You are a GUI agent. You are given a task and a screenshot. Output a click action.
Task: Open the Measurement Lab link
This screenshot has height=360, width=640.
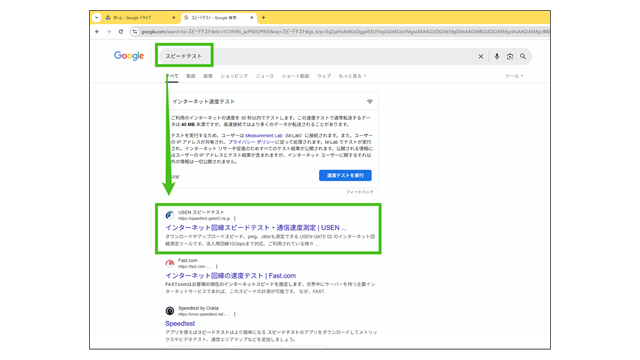(x=264, y=136)
